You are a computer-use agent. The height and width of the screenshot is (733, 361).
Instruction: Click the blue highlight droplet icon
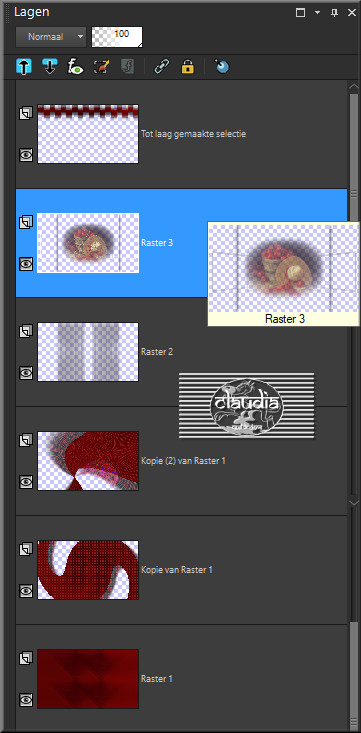(x=223, y=67)
